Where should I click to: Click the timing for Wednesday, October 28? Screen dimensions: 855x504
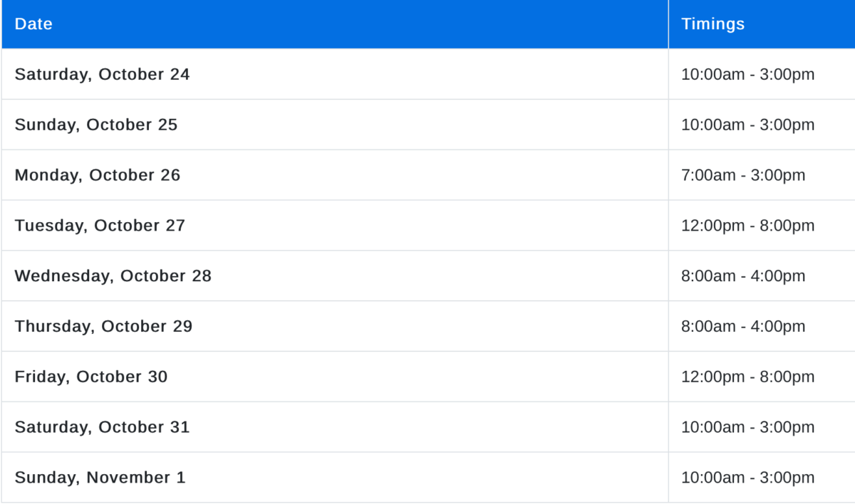[743, 276]
